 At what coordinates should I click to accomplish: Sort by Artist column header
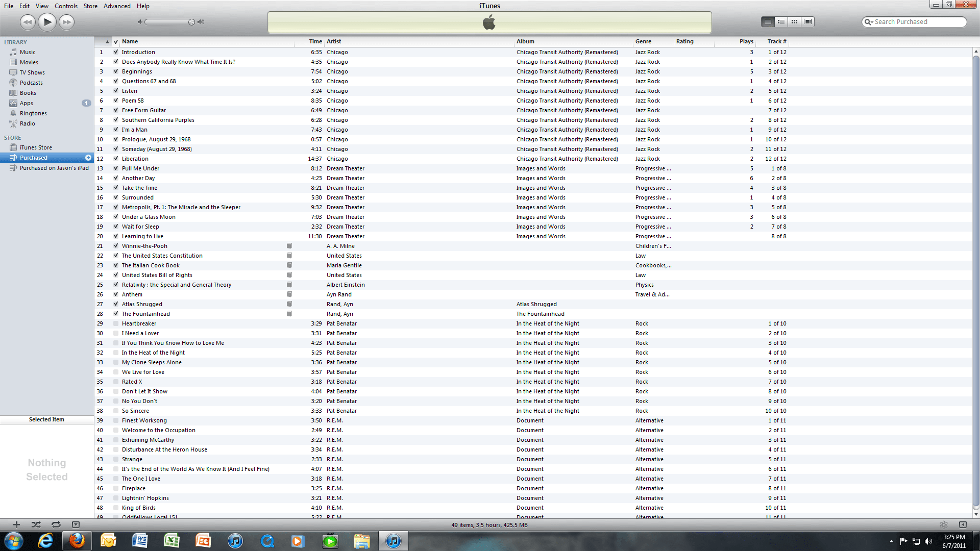419,42
